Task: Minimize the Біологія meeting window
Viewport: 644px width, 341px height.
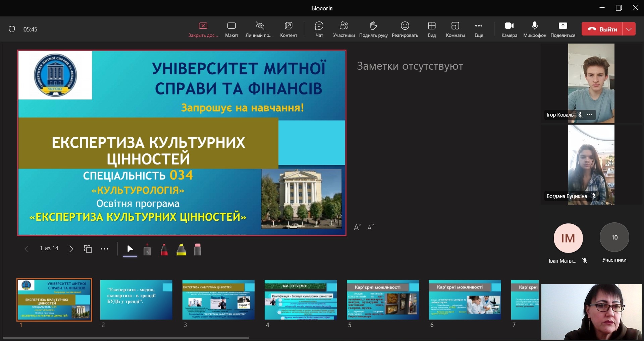Action: 602,8
